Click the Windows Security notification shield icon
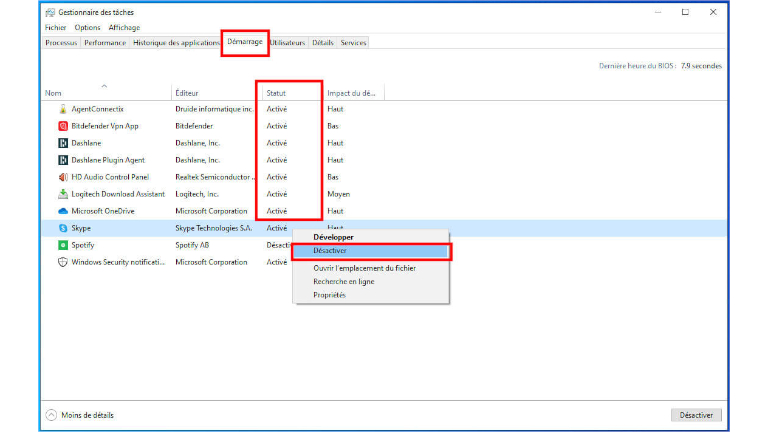The width and height of the screenshot is (768, 432). click(63, 262)
